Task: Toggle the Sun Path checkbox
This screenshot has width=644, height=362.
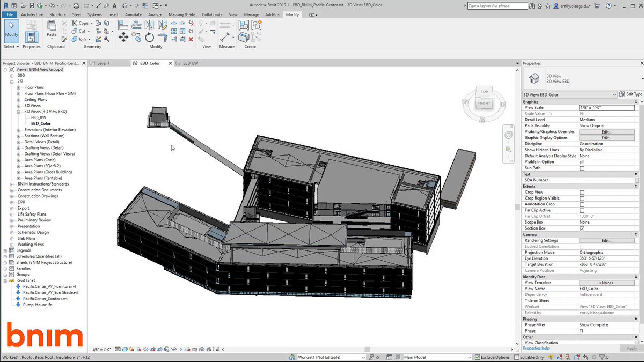Action: tap(582, 168)
